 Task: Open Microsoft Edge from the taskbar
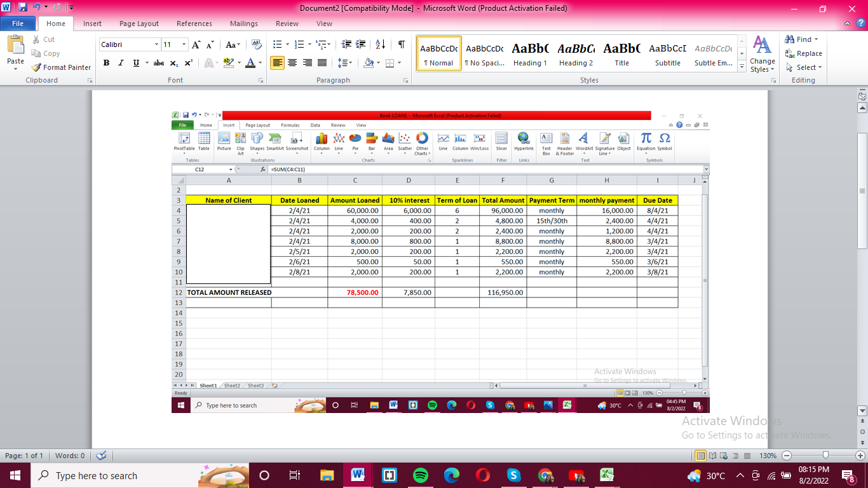(452, 475)
